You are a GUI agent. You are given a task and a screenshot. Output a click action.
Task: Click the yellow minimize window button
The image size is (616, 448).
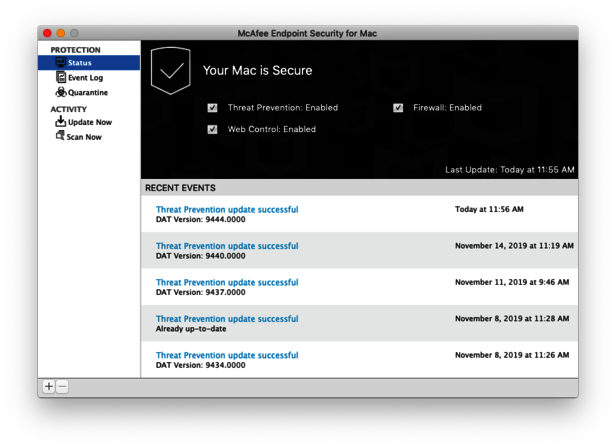pos(60,33)
